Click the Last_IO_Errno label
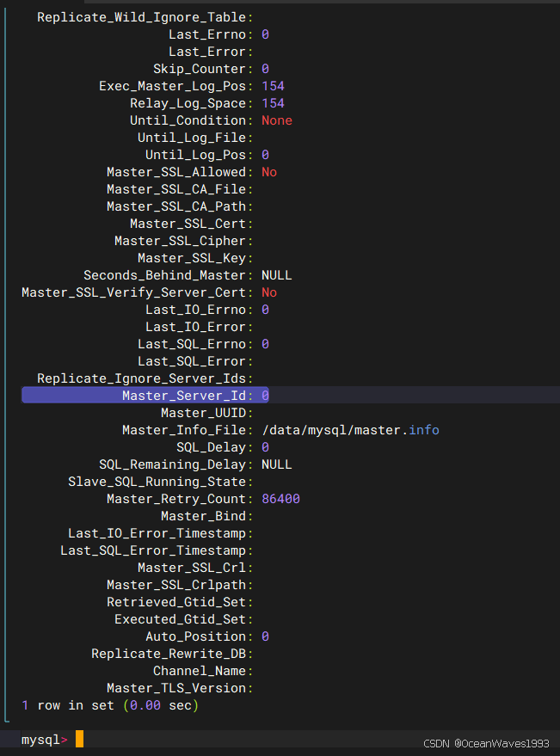This screenshot has height=756, width=560. pos(196,310)
